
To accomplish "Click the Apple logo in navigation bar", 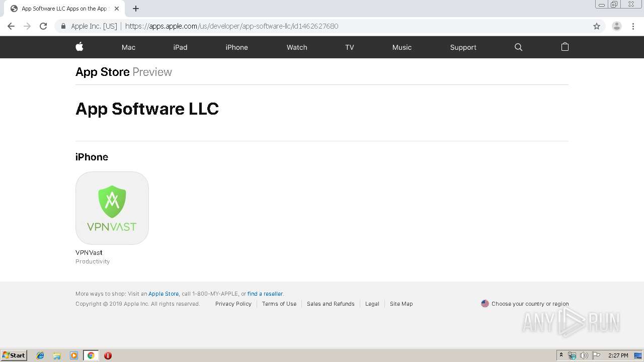I will (x=79, y=47).
